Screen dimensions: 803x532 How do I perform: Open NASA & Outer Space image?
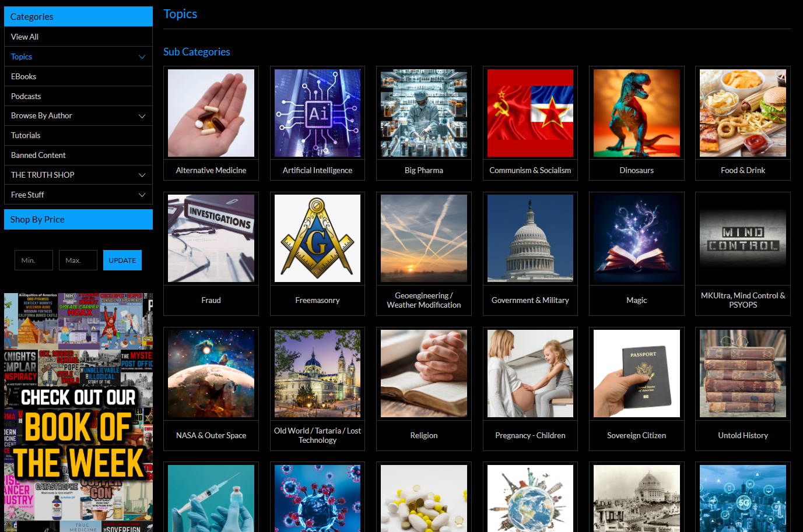[211, 374]
